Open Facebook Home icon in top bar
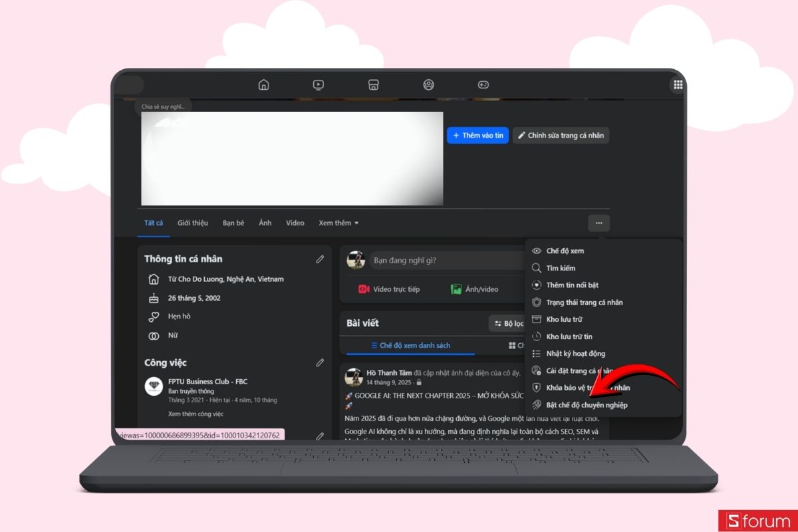This screenshot has height=532, width=798. click(x=264, y=85)
